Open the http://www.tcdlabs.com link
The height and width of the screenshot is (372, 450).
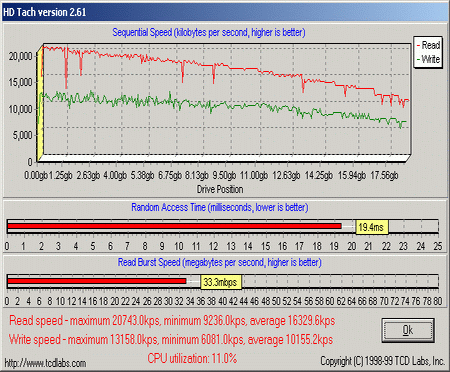coord(45,363)
